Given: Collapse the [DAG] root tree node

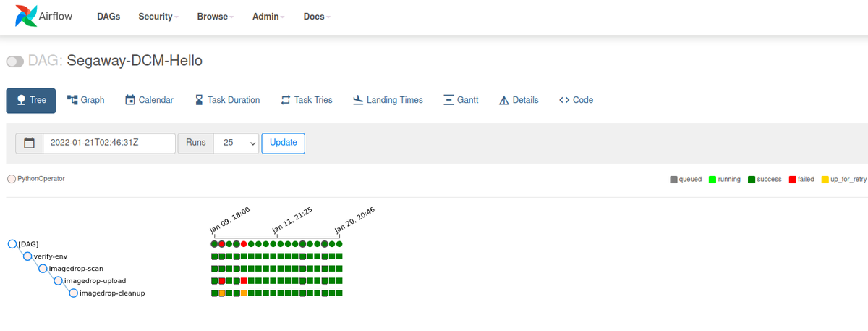Looking at the screenshot, I should tap(12, 244).
